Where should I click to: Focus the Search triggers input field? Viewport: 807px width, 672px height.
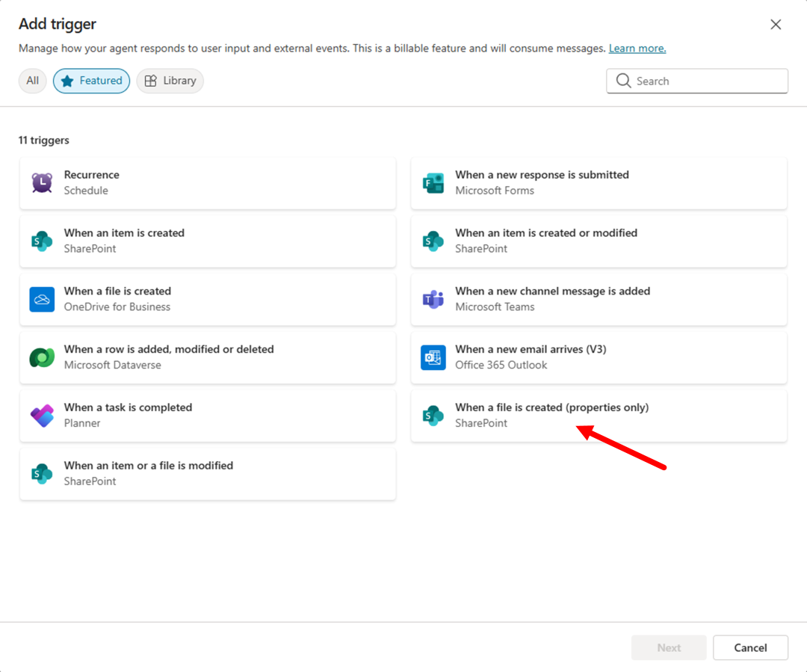point(697,81)
